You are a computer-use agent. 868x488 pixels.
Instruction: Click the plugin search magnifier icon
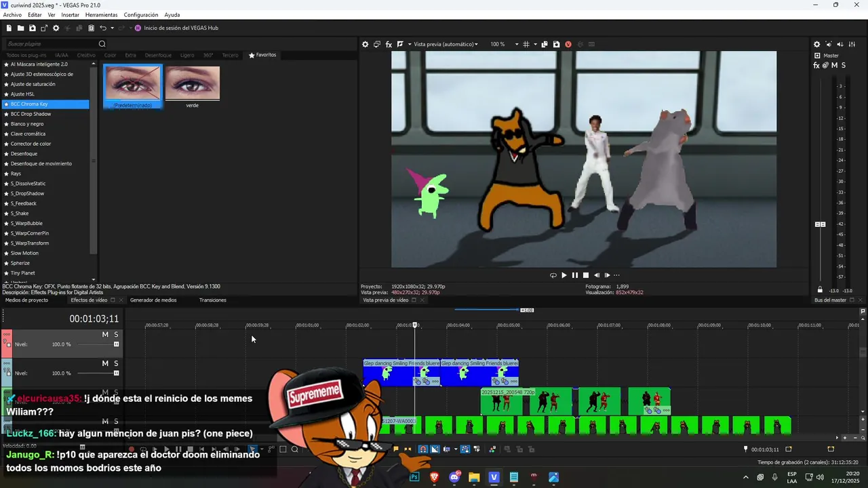[102, 44]
